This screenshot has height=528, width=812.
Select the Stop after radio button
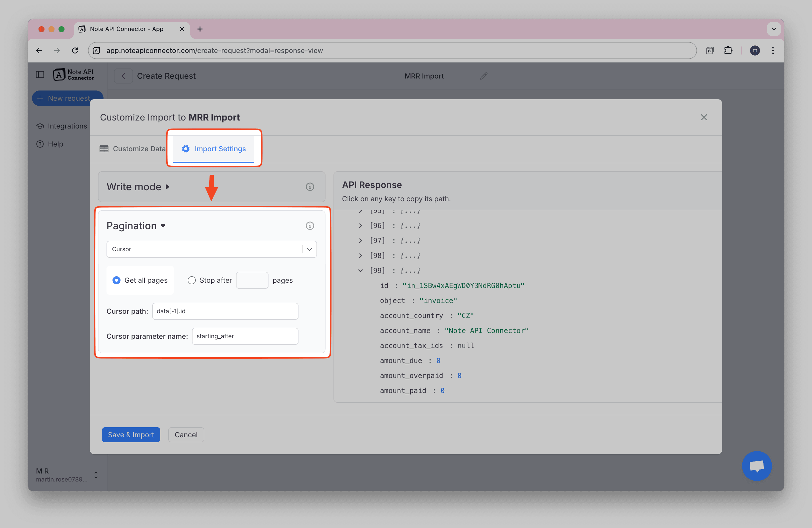tap(192, 280)
